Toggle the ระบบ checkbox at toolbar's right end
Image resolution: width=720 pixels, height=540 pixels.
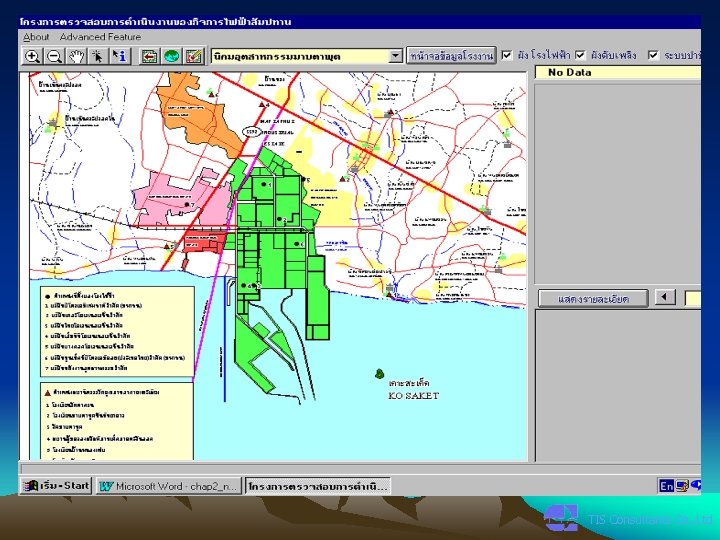coord(653,55)
